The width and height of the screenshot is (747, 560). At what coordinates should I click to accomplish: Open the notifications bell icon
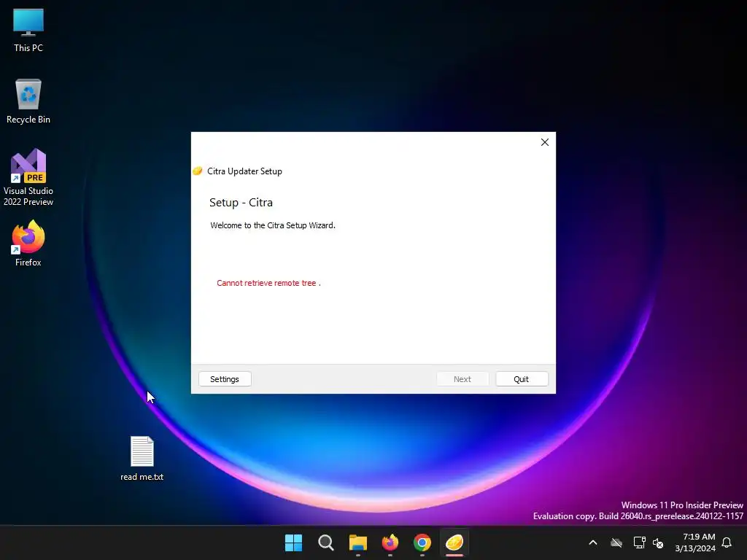tap(727, 542)
